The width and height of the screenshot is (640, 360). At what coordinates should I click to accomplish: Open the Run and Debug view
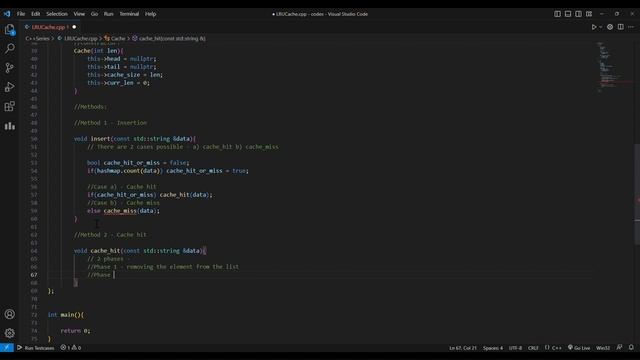[9, 87]
